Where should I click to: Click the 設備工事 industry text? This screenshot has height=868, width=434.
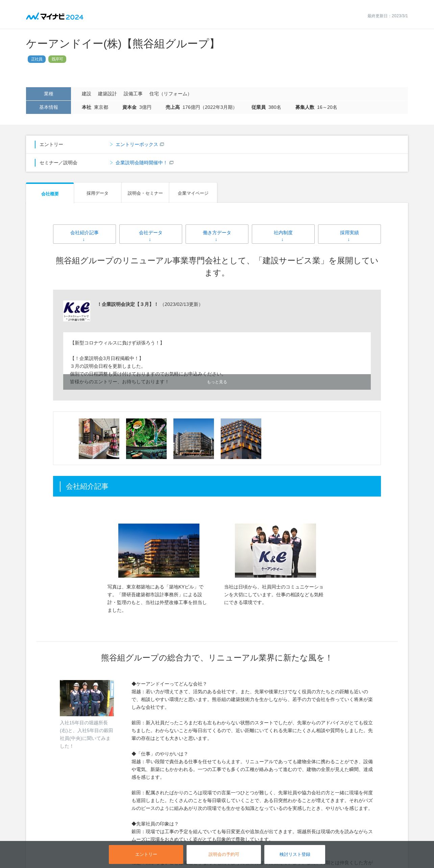[133, 94]
